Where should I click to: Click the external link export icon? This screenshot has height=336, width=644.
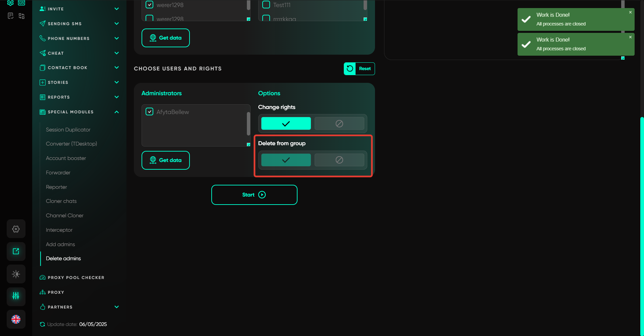click(16, 251)
